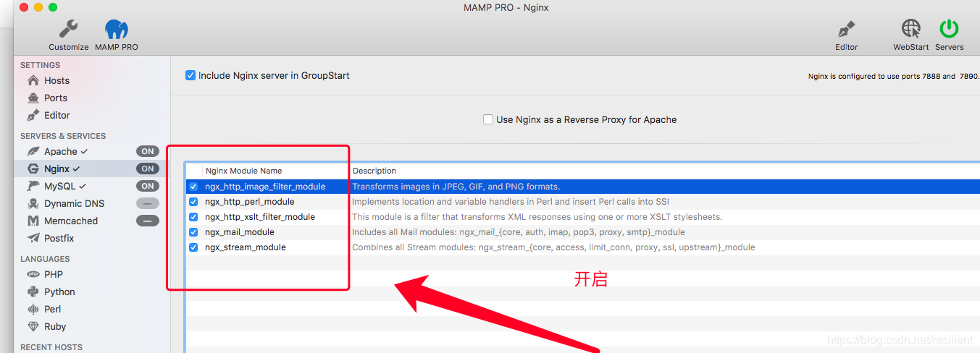Image resolution: width=980 pixels, height=353 pixels.
Task: Toggle Servers power button icon
Action: pos(949,29)
